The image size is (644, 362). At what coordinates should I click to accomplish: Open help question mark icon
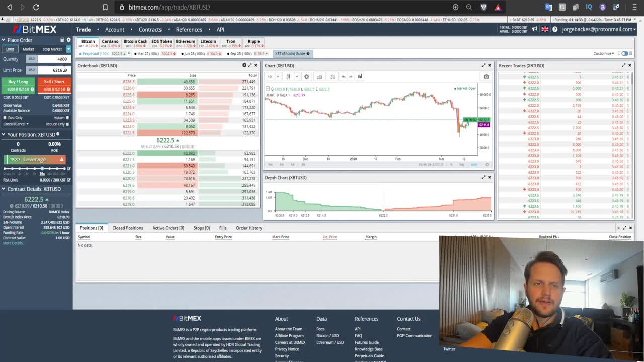pos(555,29)
